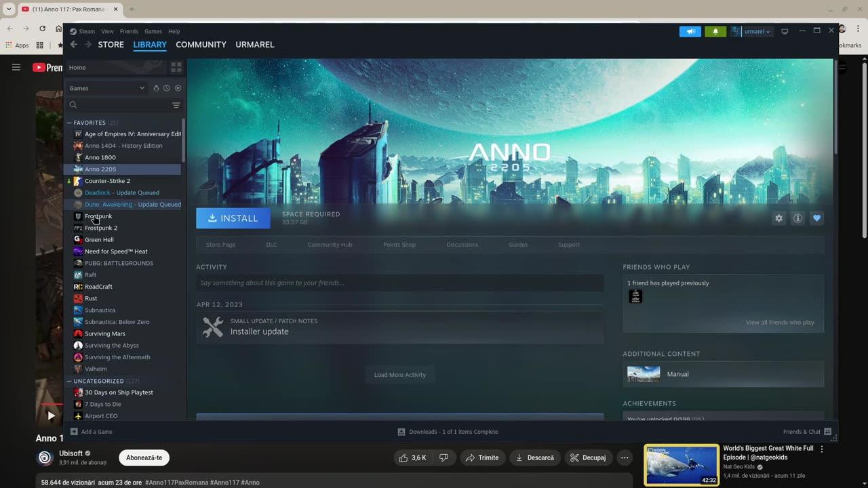The image size is (868, 488).
Task: Click the friend avatar who played previously
Action: point(635,296)
